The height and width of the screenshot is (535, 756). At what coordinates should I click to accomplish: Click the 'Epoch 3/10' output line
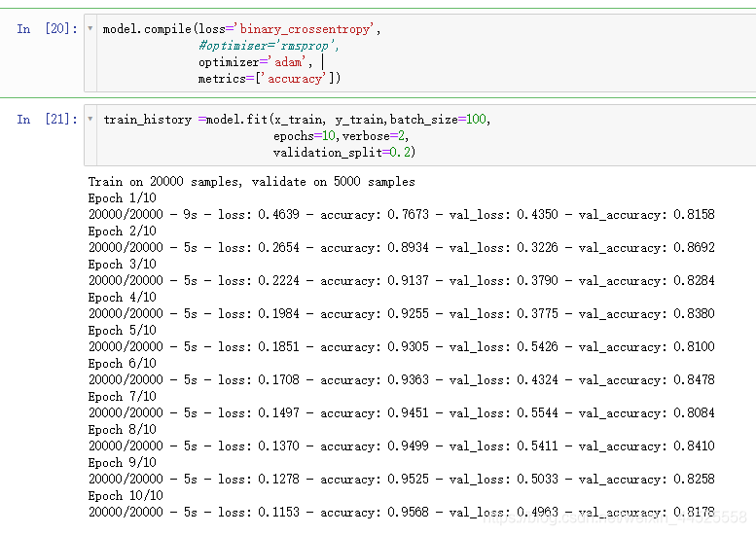[122, 265]
